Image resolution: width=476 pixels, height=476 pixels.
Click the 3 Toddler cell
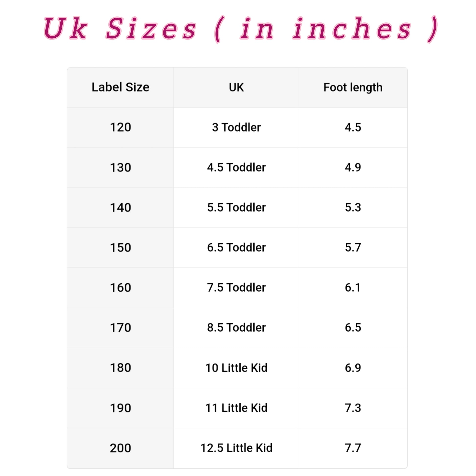click(236, 127)
